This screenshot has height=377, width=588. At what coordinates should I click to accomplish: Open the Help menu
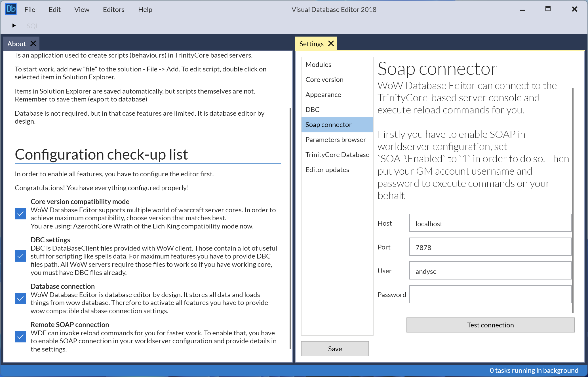pyautogui.click(x=145, y=9)
